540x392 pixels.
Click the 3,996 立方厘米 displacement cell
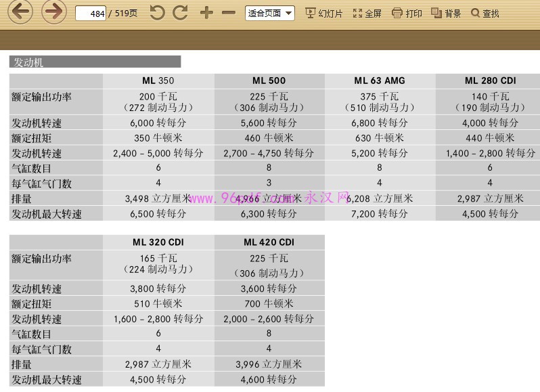point(269,364)
